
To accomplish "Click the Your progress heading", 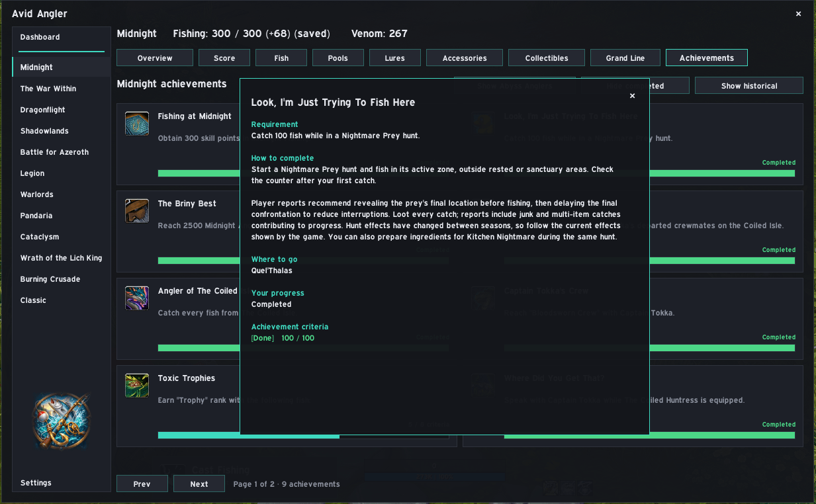I will point(278,293).
